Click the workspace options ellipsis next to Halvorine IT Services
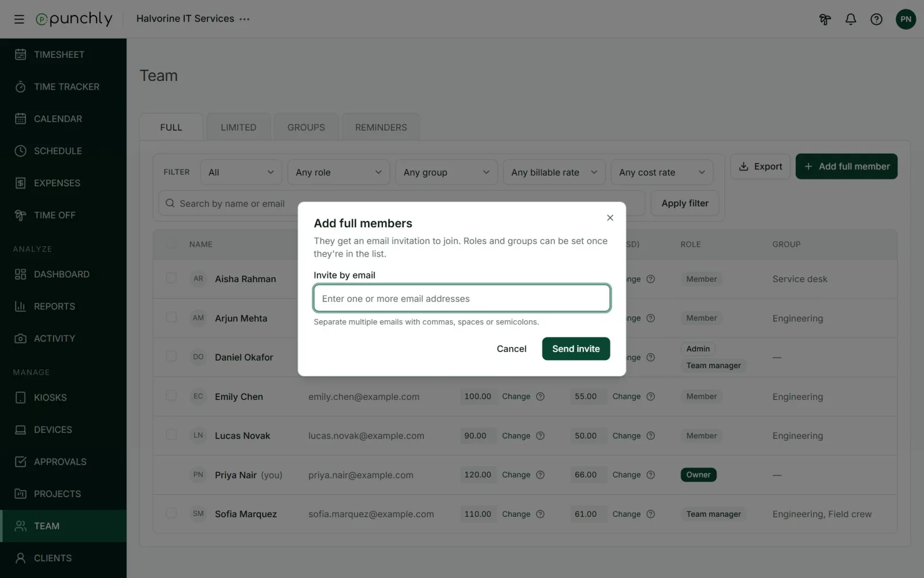 245,19
